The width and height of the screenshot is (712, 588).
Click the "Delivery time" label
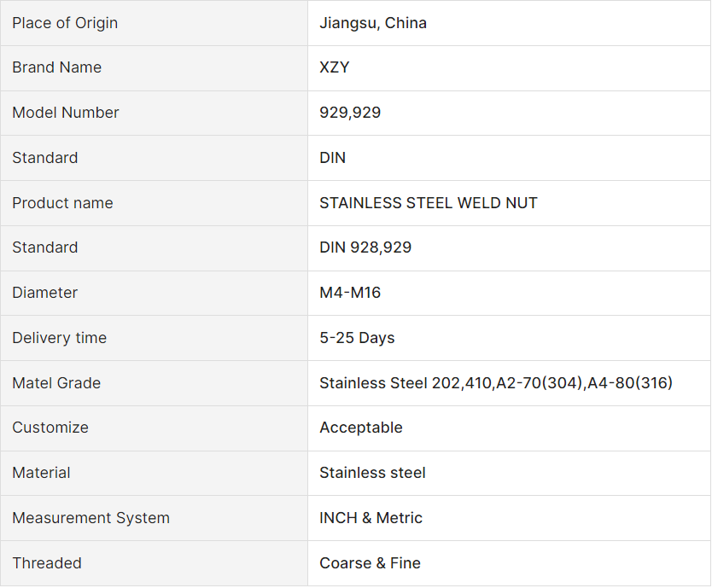[x=59, y=338]
